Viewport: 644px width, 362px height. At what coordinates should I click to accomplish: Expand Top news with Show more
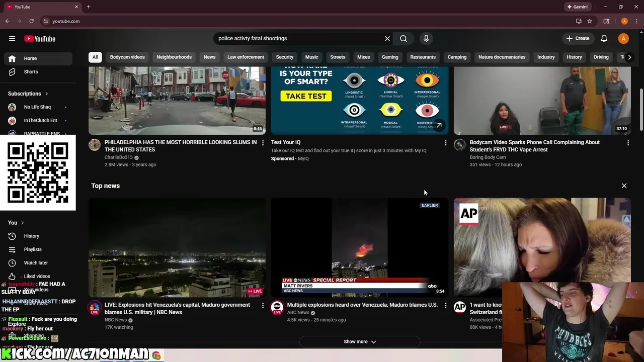(360, 342)
